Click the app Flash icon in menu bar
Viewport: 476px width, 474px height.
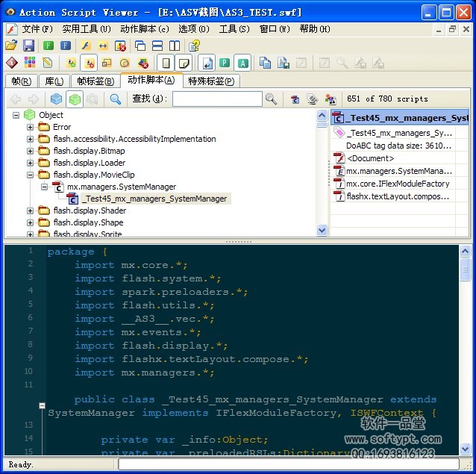click(x=11, y=29)
